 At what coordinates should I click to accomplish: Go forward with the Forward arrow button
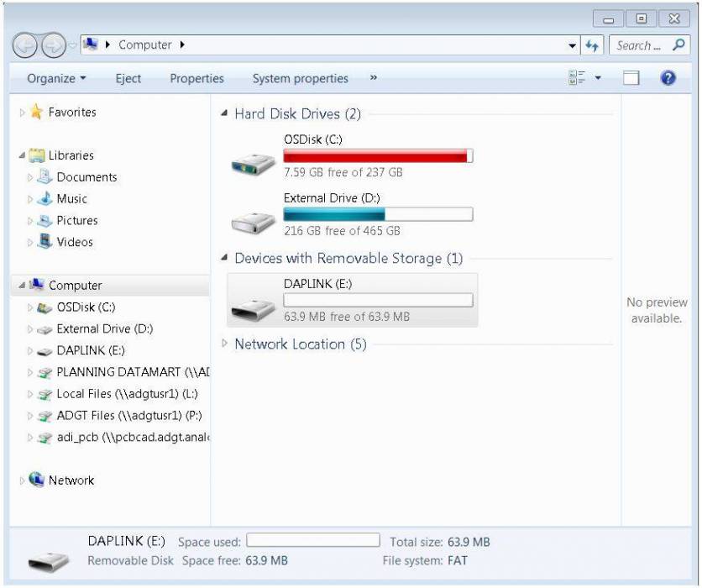54,45
